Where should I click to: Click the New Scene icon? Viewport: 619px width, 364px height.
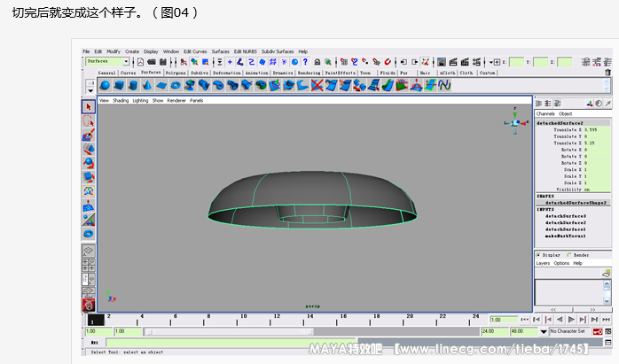tap(140, 62)
